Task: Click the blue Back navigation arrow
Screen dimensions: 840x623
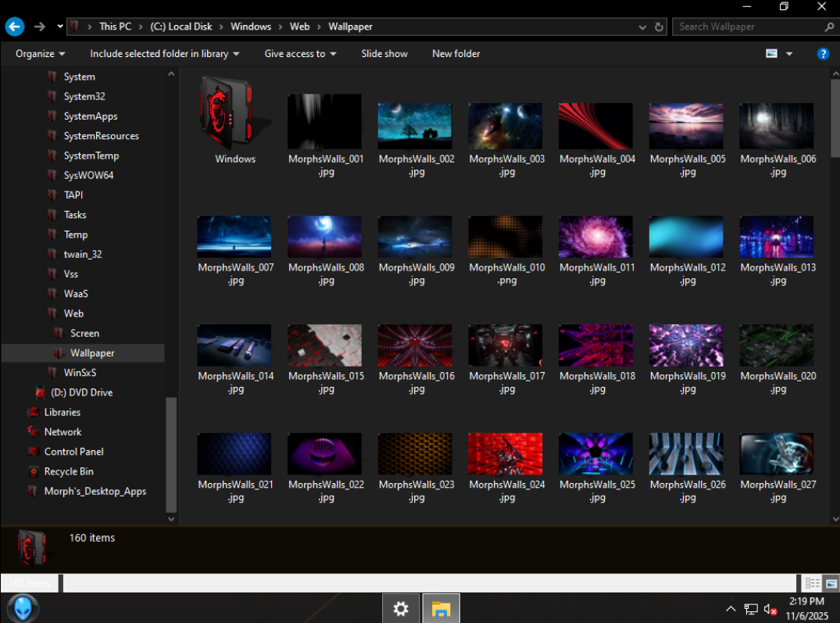Action: 14,27
